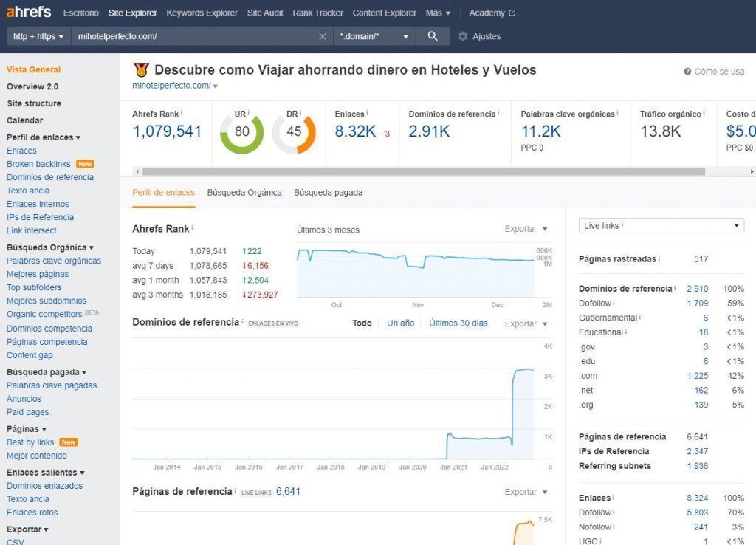Click the UR 80 gauge
This screenshot has width=756, height=545.
pyautogui.click(x=241, y=131)
